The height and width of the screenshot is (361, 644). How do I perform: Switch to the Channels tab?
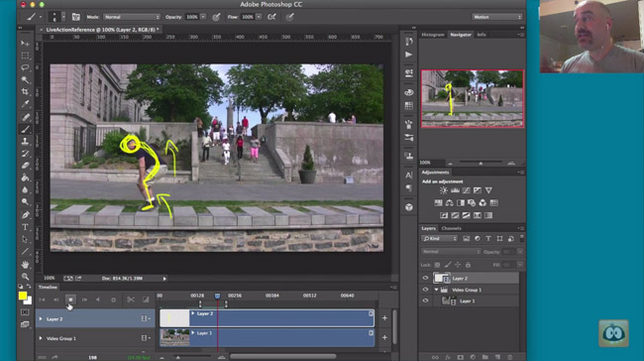tap(451, 228)
